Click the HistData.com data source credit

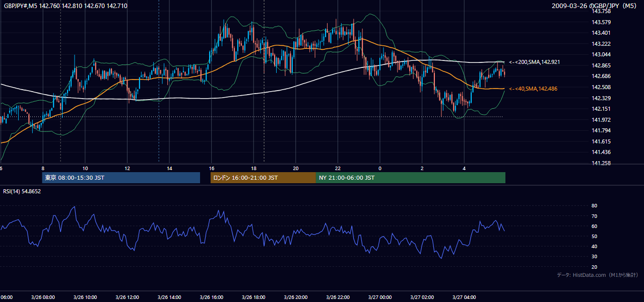(597, 275)
